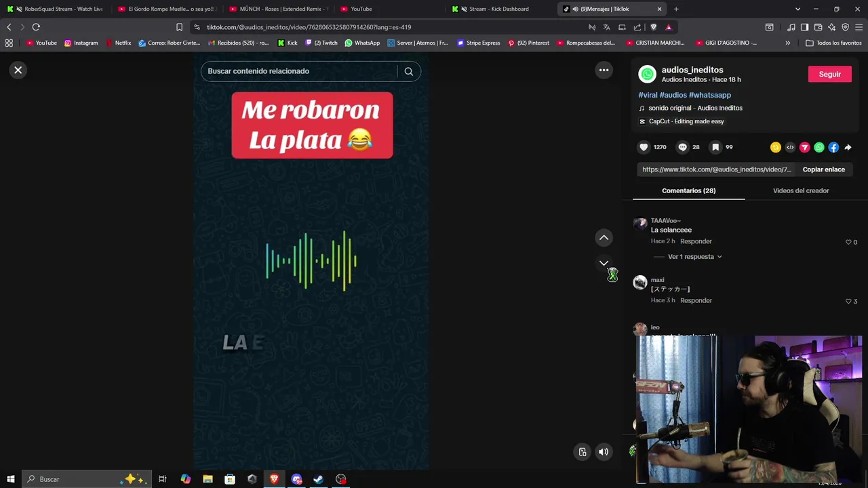Like the video with the heart icon
The image size is (868, 488).
644,147
